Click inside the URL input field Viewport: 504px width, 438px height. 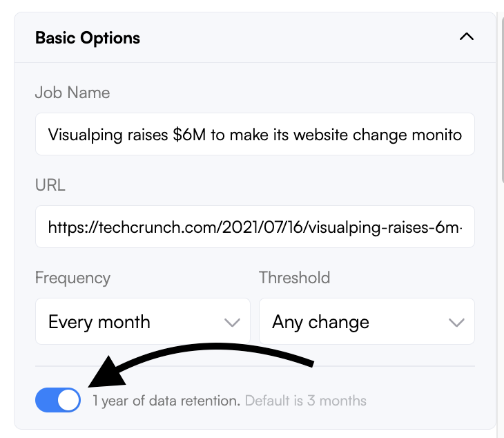pos(255,227)
